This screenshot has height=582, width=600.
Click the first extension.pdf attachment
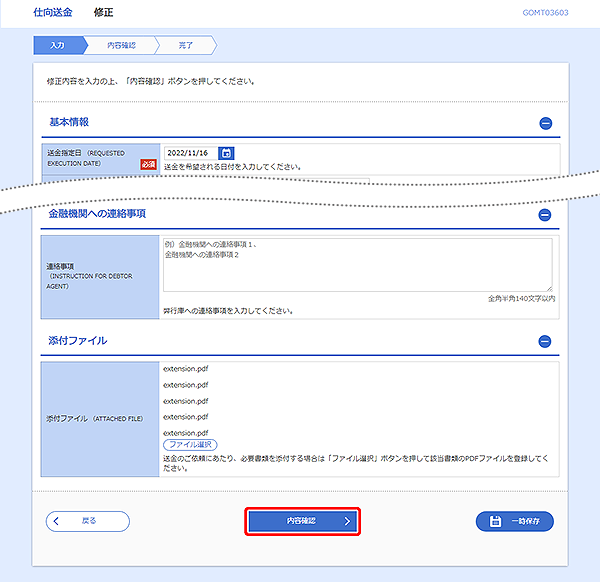[x=186, y=369]
